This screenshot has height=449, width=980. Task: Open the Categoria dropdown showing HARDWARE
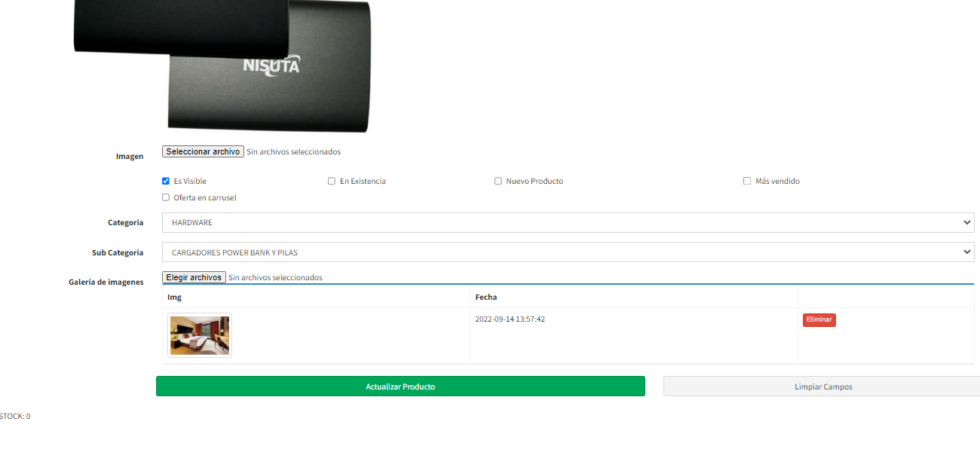pos(568,223)
